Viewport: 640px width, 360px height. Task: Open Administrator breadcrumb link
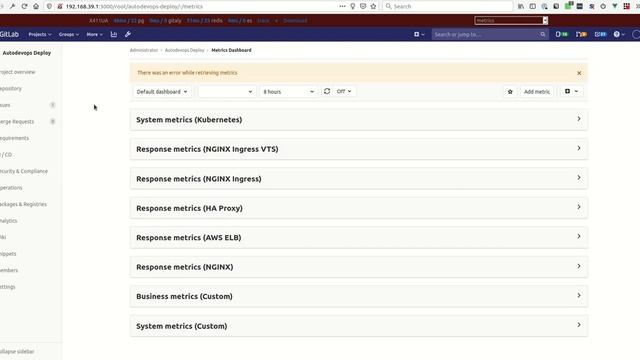[144, 50]
